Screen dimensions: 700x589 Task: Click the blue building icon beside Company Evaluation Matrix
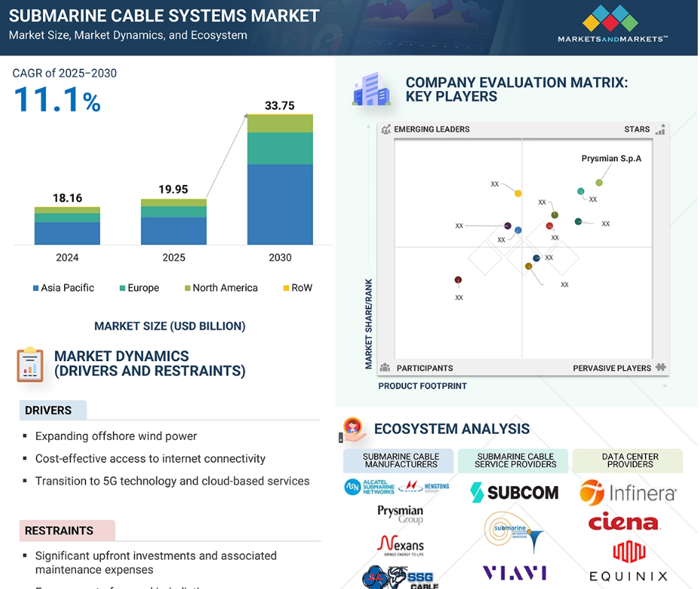pos(371,89)
